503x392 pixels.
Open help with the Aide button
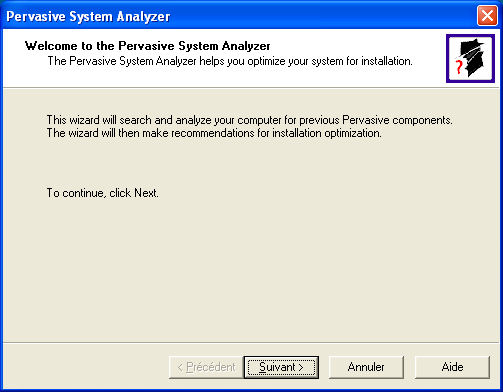click(x=452, y=367)
